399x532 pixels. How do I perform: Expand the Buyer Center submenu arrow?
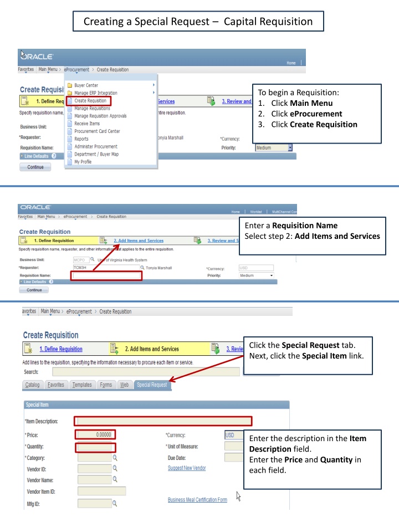coord(154,85)
